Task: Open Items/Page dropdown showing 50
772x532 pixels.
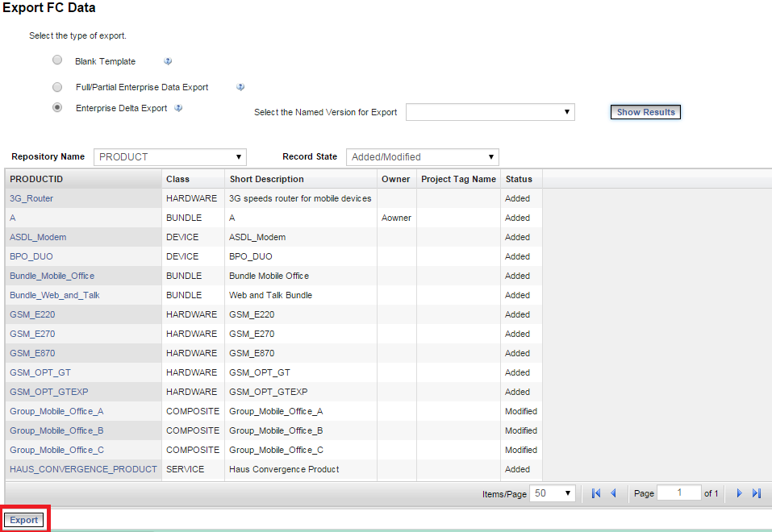Action: pyautogui.click(x=553, y=493)
